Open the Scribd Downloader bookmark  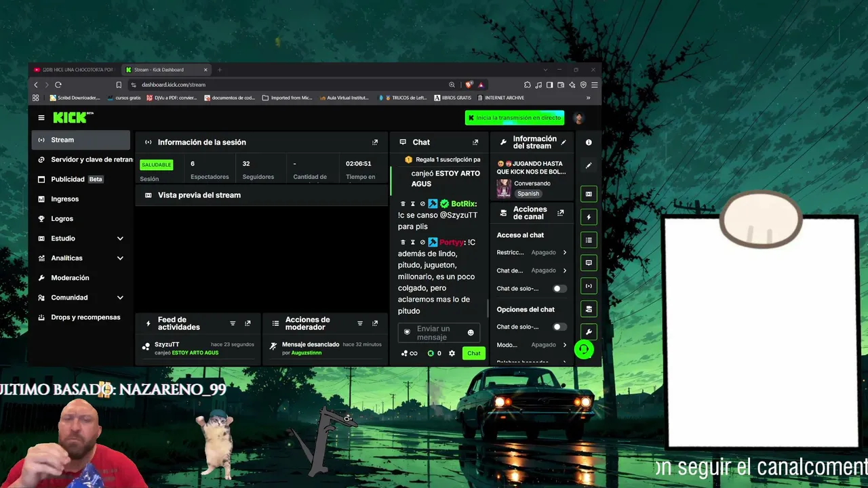pyautogui.click(x=75, y=98)
